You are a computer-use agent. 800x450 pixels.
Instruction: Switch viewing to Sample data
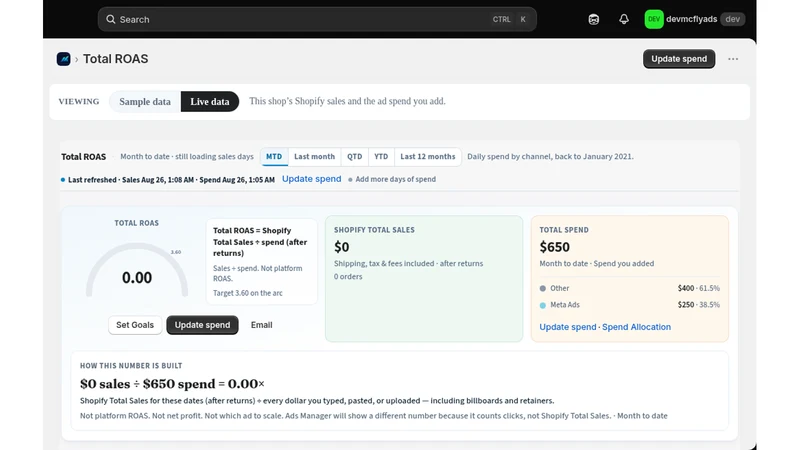pos(145,102)
